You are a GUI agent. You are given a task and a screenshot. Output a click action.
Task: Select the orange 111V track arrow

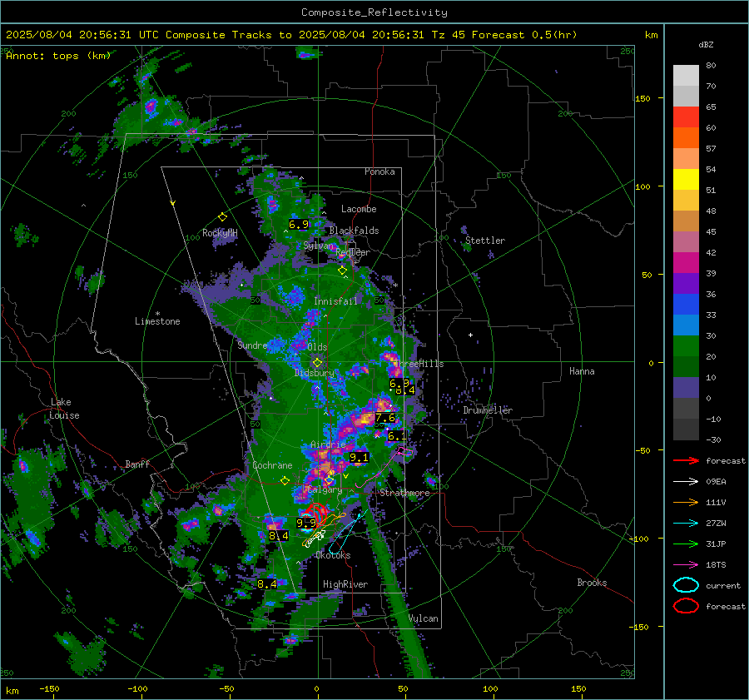686,502
